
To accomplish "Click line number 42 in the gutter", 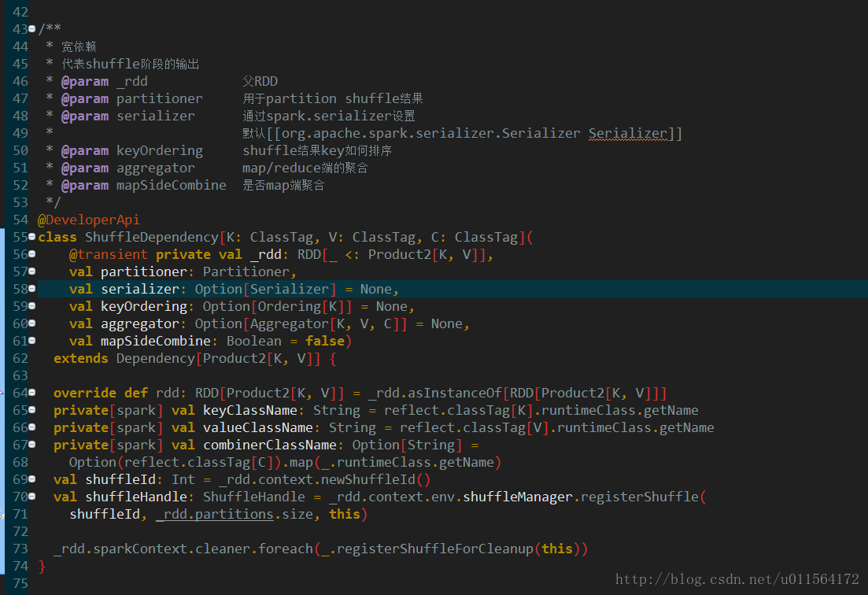I will [20, 12].
